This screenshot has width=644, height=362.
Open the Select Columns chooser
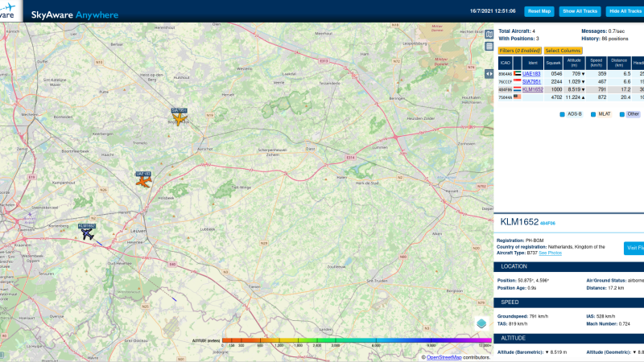pos(563,51)
